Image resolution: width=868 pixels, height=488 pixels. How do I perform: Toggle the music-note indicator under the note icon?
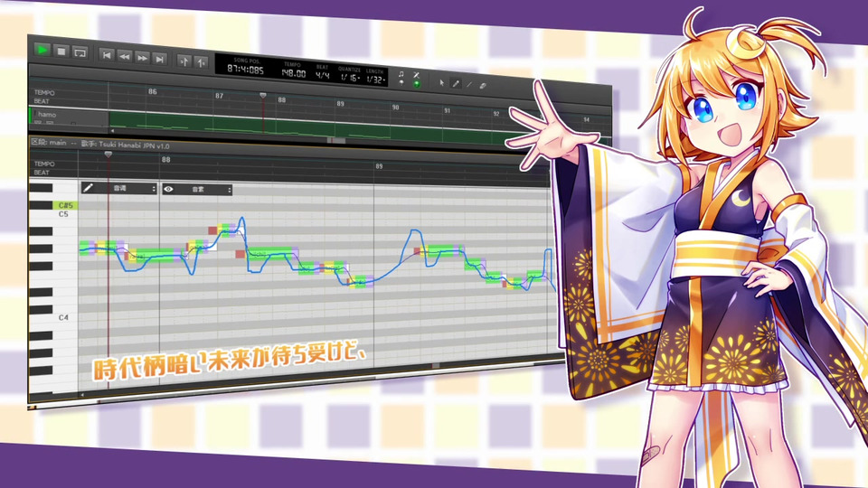(401, 82)
